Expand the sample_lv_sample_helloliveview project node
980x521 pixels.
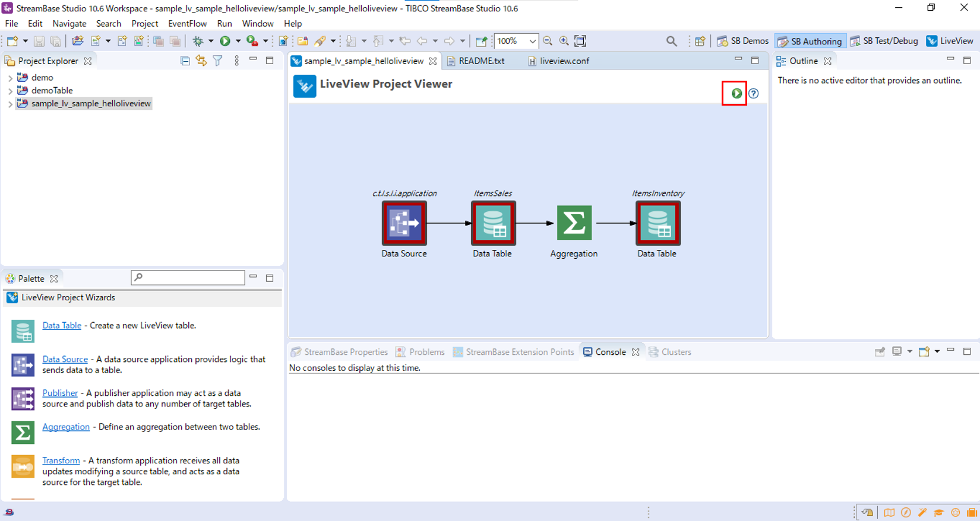10,104
